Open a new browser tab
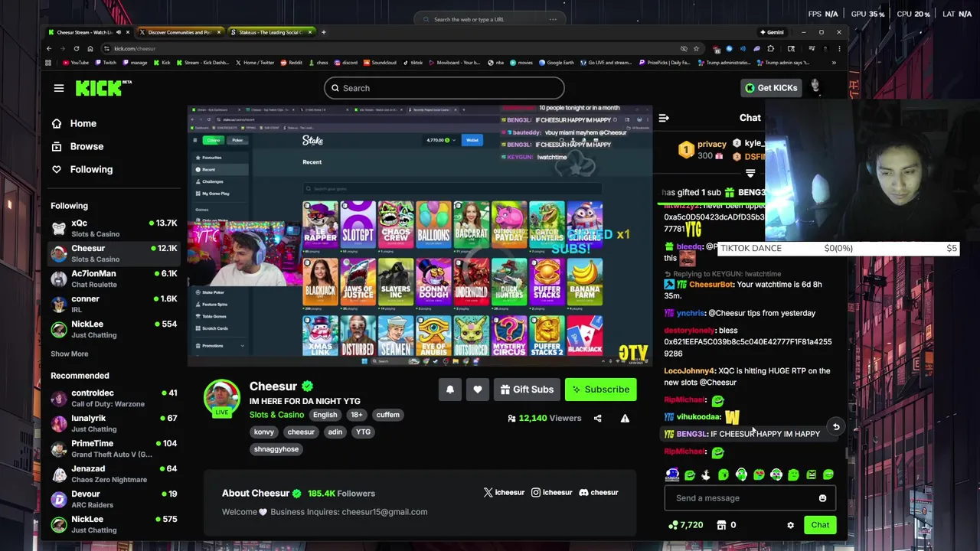This screenshot has height=551, width=980. coord(323,32)
